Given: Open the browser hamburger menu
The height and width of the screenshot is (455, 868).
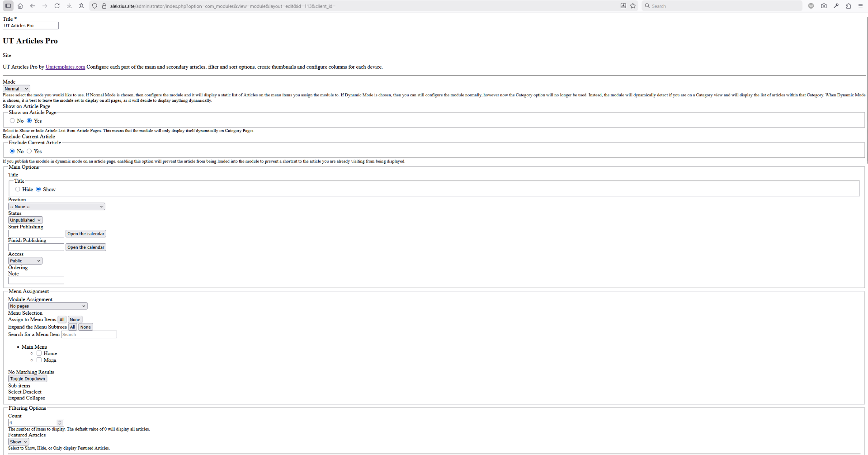Looking at the screenshot, I should pyautogui.click(x=860, y=6).
